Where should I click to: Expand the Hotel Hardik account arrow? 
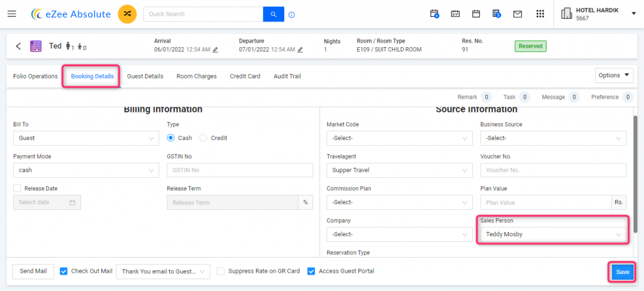tap(633, 14)
